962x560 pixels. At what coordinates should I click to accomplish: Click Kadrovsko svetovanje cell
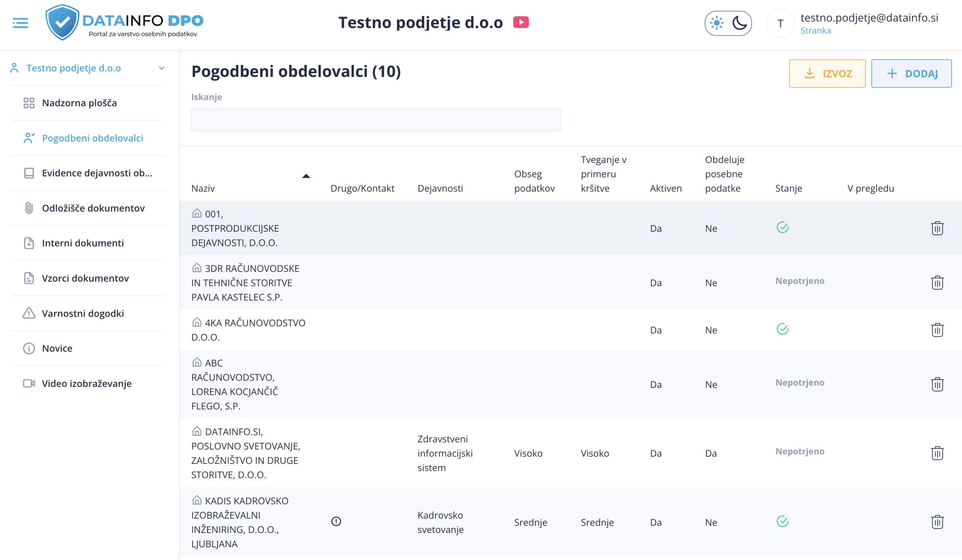pyautogui.click(x=440, y=522)
